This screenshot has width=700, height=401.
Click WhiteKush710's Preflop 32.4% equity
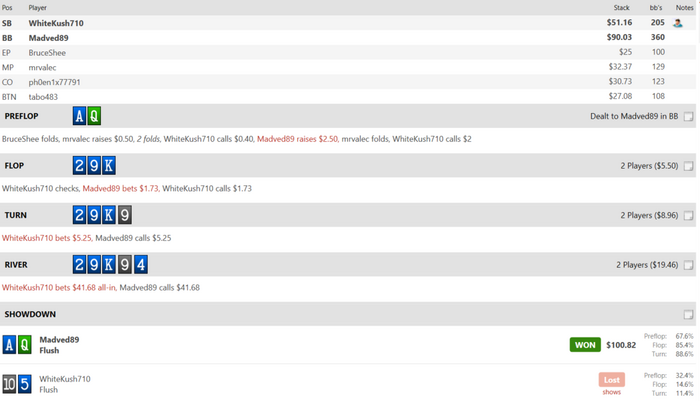(x=684, y=375)
